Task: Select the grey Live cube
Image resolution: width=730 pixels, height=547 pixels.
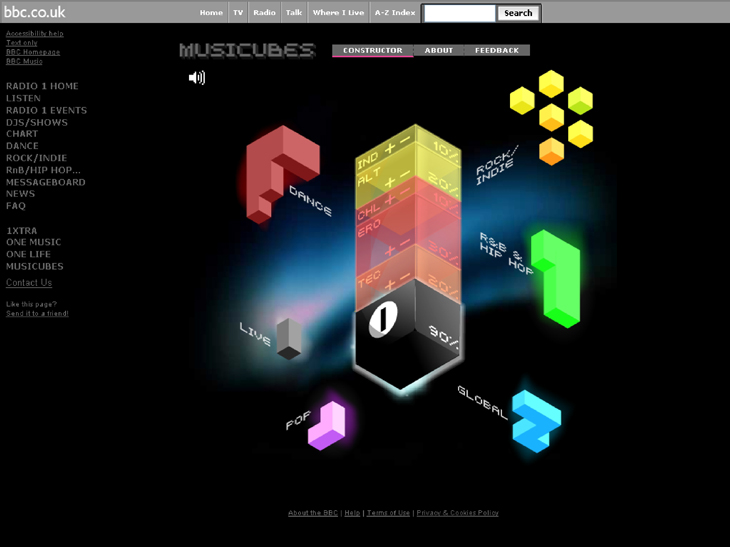Action: [x=289, y=338]
